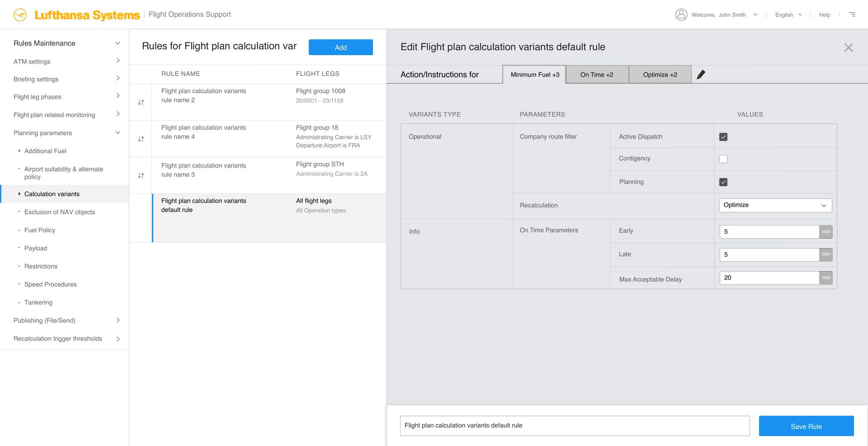Image resolution: width=868 pixels, height=446 pixels.
Task: Click the Early minutes input field
Action: (769, 232)
